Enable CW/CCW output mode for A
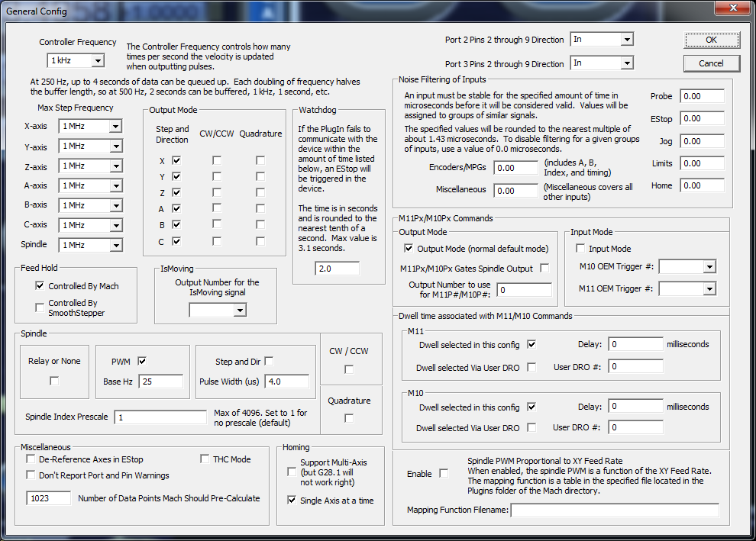 click(217, 208)
